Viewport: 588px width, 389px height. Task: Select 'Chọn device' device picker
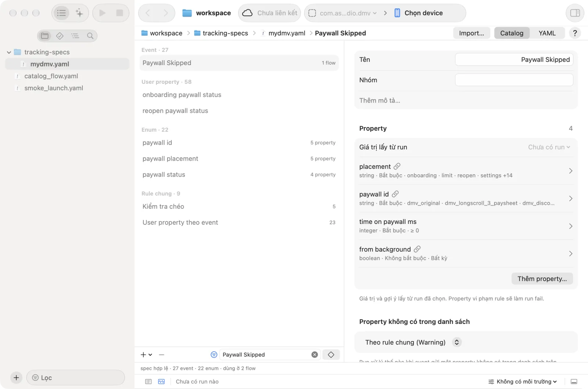pos(419,13)
